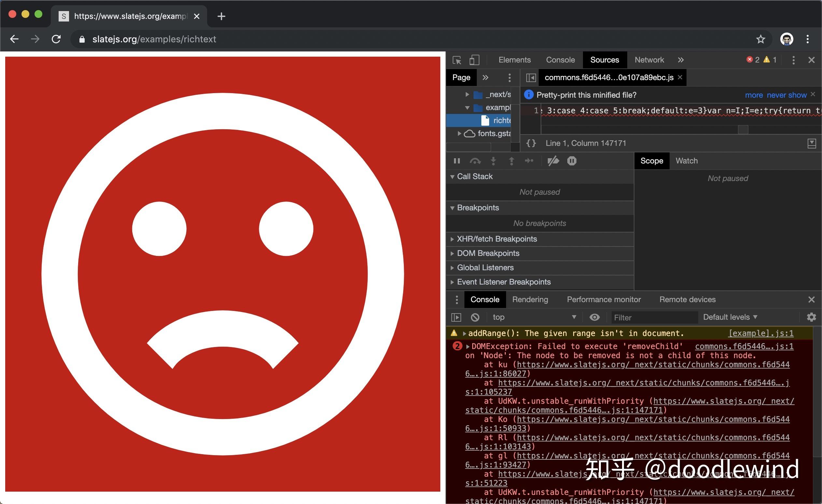Open the Network tab
The image size is (822, 504).
click(x=649, y=60)
